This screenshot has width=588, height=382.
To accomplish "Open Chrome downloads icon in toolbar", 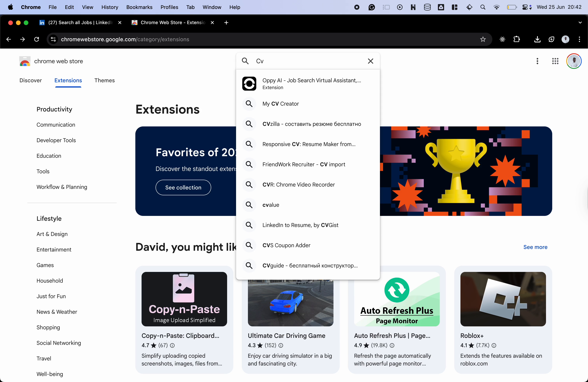I will point(537,39).
